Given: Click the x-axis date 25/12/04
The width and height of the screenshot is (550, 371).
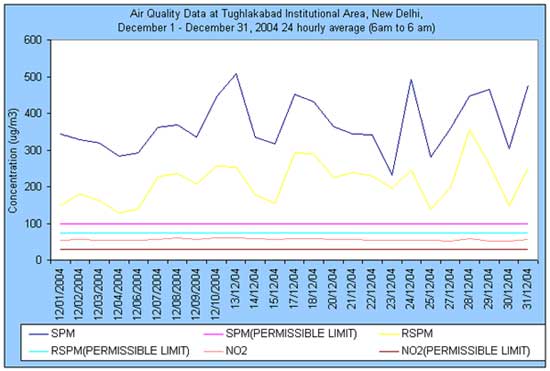Looking at the screenshot, I should click(430, 289).
